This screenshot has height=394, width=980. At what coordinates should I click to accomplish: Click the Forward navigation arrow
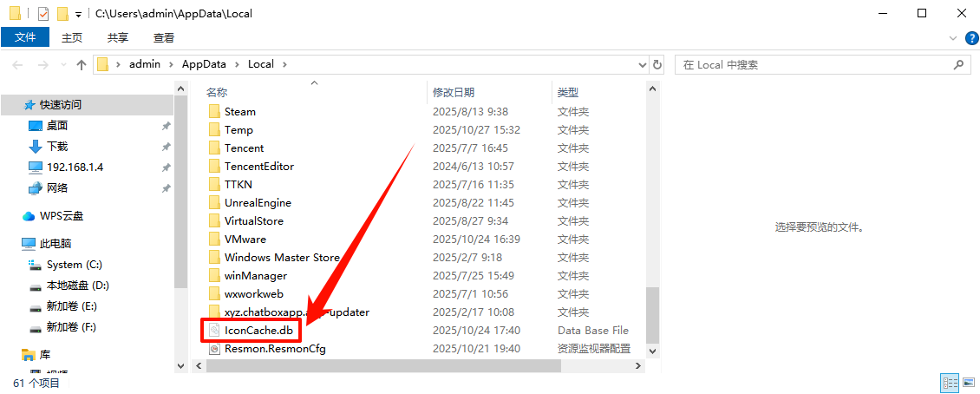tap(42, 64)
